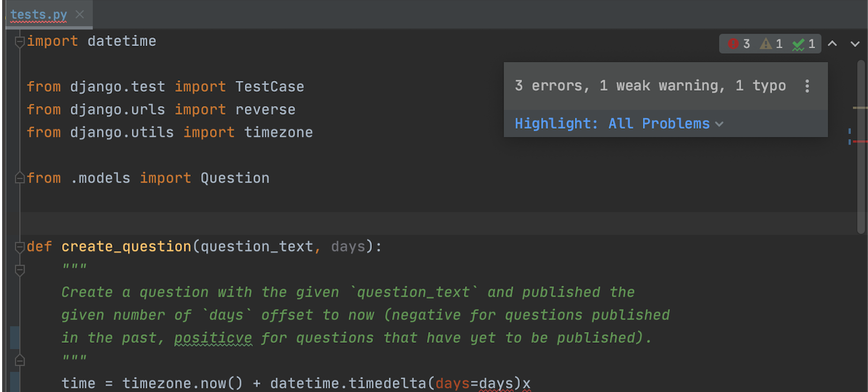This screenshot has height=392, width=868.
Task: Click the red error count indicator
Action: tap(739, 44)
